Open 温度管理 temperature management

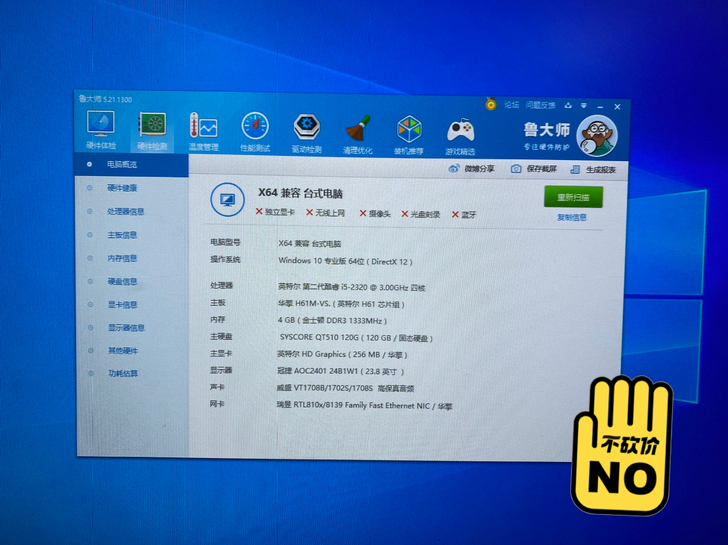pos(203,132)
